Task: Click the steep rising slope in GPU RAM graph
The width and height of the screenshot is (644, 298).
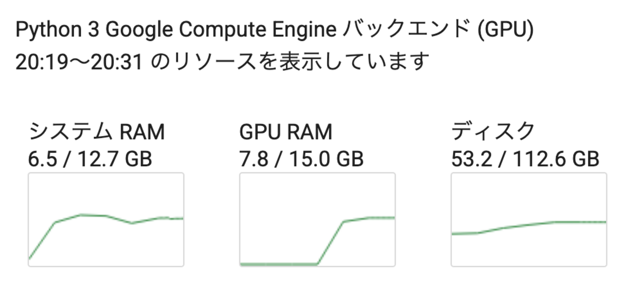Action: [x=330, y=243]
